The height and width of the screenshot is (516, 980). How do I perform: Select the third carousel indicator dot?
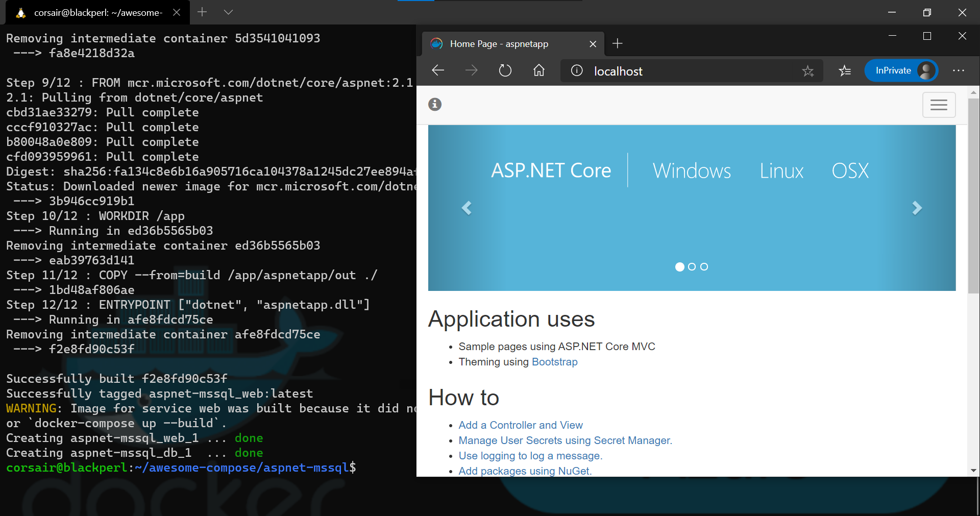click(x=704, y=267)
